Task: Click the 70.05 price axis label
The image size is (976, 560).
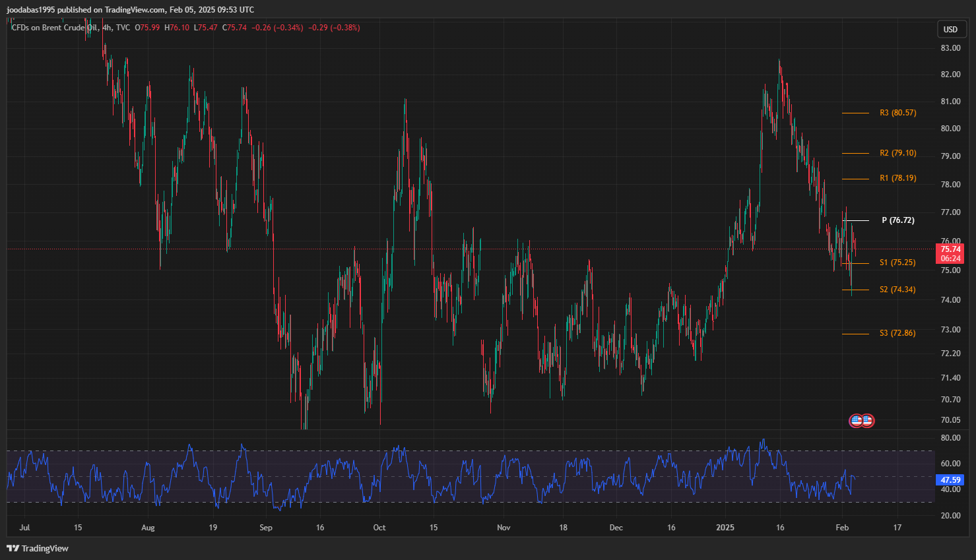Action: (950, 420)
